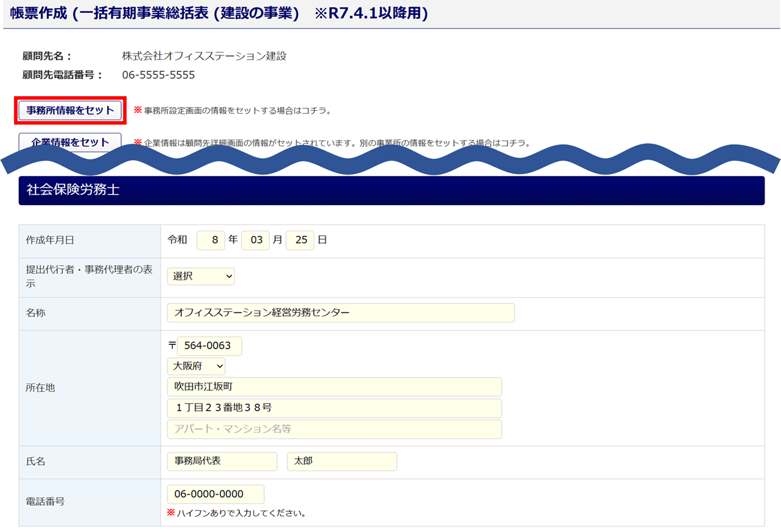Select the month field showing 03
The width and height of the screenshot is (781, 532).
point(256,240)
